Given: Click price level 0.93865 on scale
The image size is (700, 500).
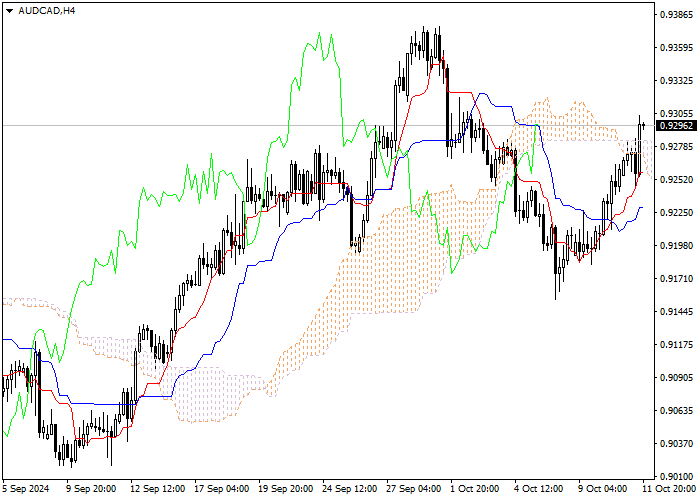Looking at the screenshot, I should pyautogui.click(x=677, y=15).
